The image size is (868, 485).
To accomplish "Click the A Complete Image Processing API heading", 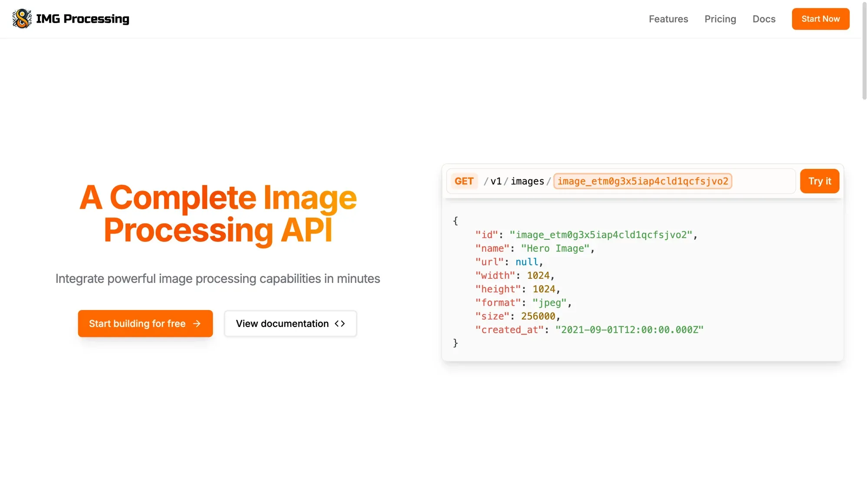I will 218,214.
